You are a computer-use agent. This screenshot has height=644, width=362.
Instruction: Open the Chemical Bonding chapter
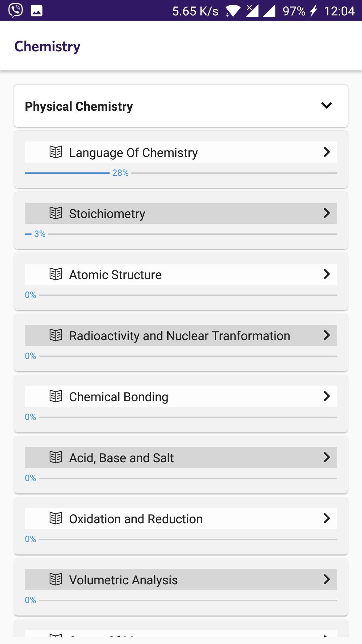[x=181, y=396]
